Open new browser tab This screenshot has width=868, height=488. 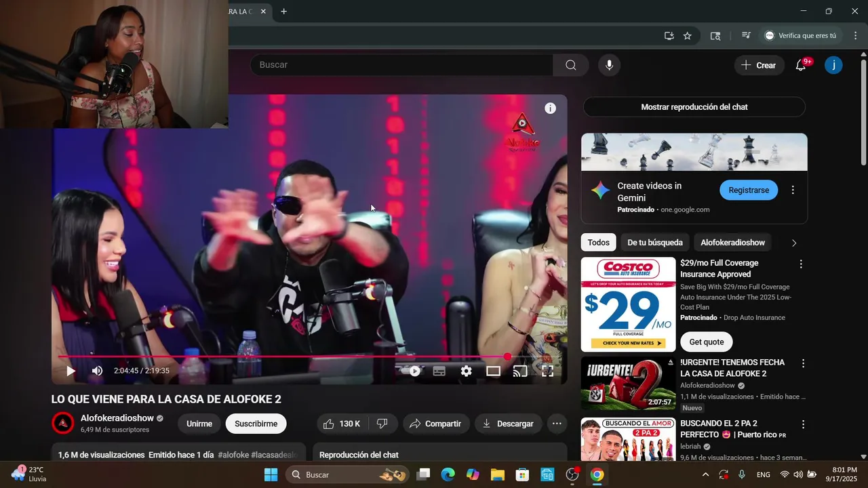284,12
